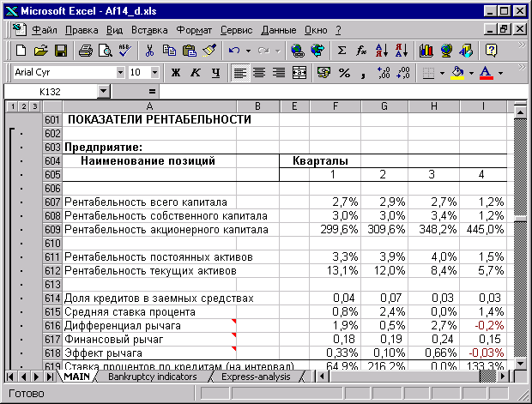Click the AutoSum sigma icon
Image resolution: width=532 pixels, height=404 pixels.
pos(342,51)
